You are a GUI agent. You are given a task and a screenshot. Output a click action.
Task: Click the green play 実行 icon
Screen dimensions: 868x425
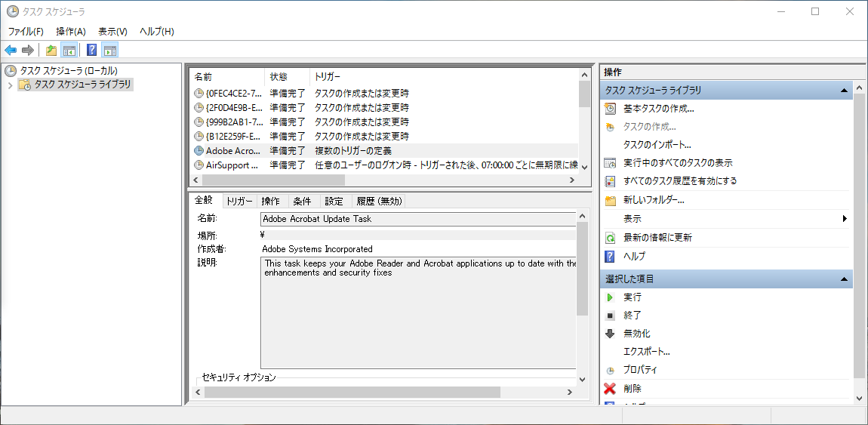click(610, 297)
